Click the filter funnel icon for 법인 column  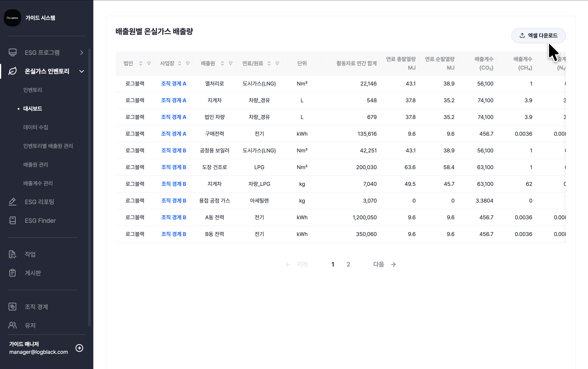tap(149, 63)
